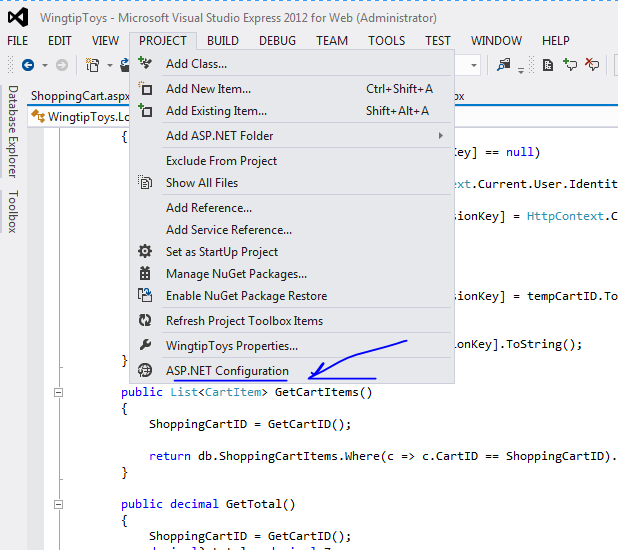Image resolution: width=618 pixels, height=550 pixels.
Task: Open the EDIT menu
Action: click(x=60, y=41)
